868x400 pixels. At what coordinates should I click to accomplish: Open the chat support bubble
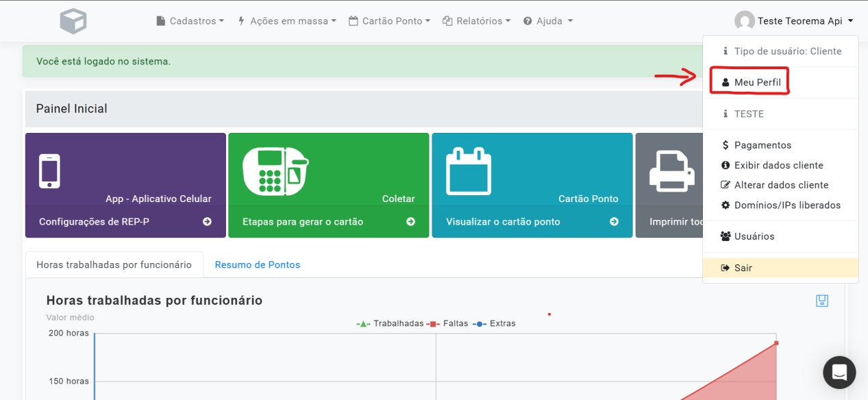839,373
